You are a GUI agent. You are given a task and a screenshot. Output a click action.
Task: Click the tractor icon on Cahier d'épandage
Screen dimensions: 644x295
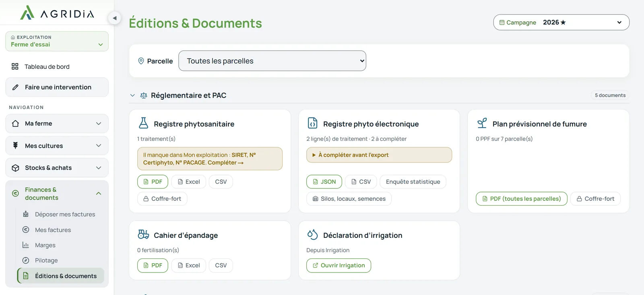point(144,234)
